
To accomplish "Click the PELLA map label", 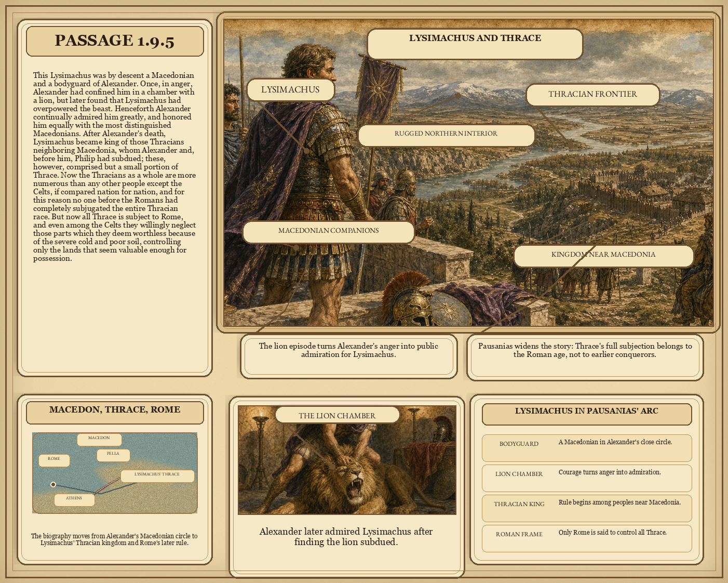I will click(113, 455).
